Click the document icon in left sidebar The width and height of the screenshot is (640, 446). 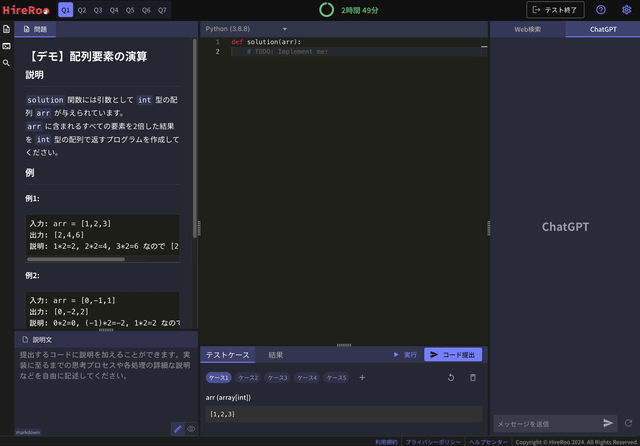coord(6,30)
